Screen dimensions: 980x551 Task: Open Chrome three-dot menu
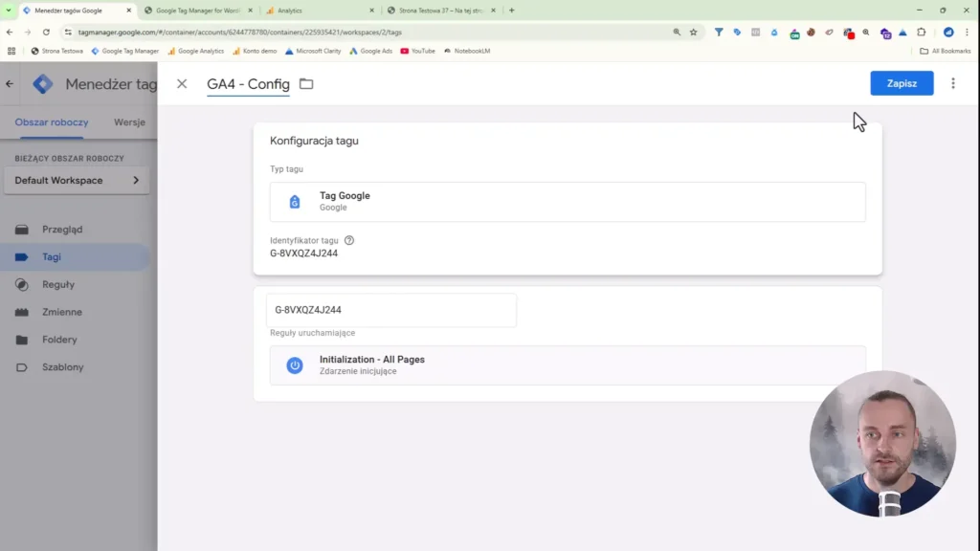(967, 32)
